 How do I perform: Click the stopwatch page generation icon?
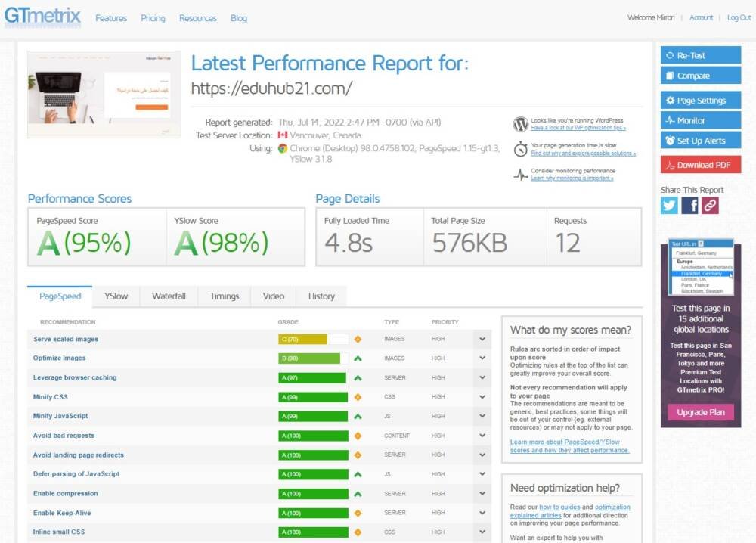click(520, 149)
